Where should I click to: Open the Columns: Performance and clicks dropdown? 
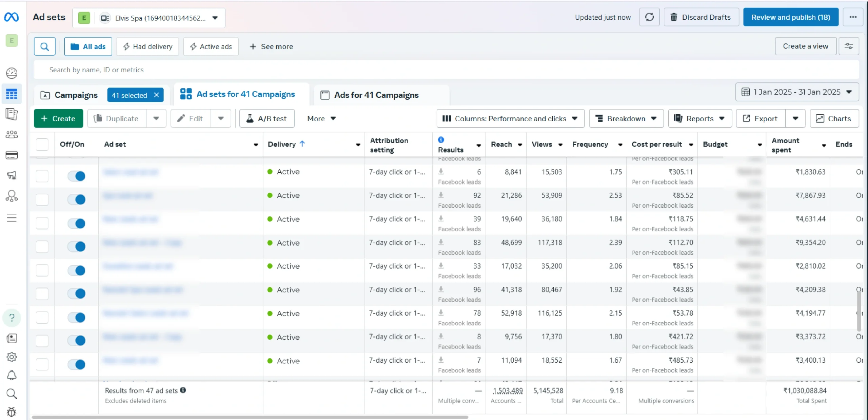coord(510,118)
